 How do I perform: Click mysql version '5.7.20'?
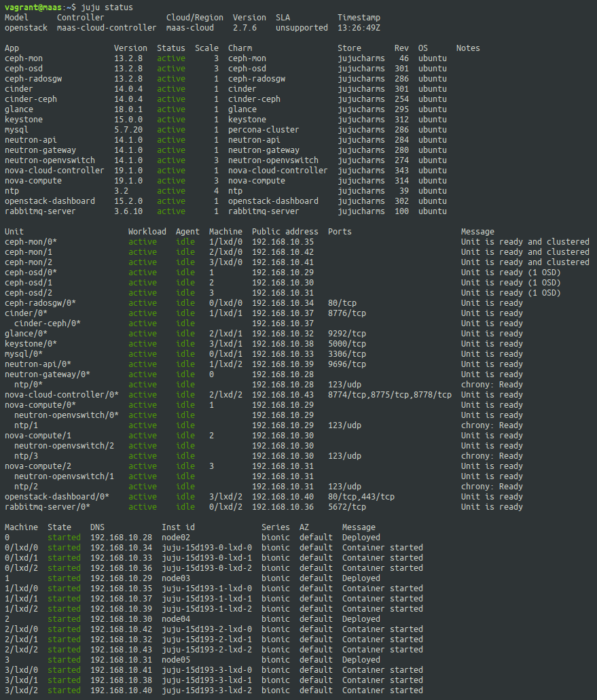[128, 129]
